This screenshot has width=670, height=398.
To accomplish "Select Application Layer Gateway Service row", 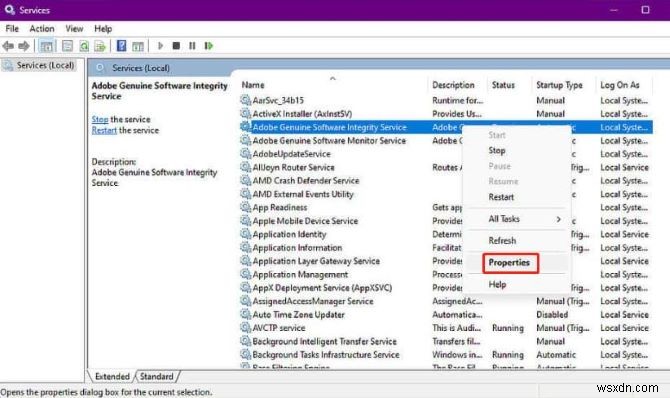I will click(x=316, y=261).
